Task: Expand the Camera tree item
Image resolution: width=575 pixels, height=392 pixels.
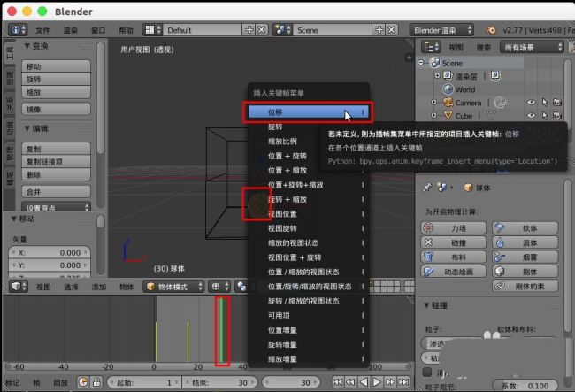Action: coord(433,103)
